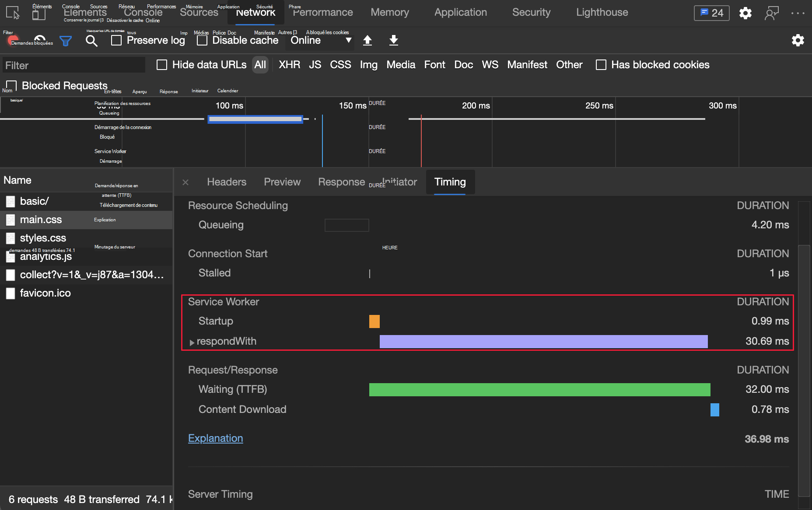812x510 pixels.
Task: Click the export HAR download arrow
Action: (394, 40)
